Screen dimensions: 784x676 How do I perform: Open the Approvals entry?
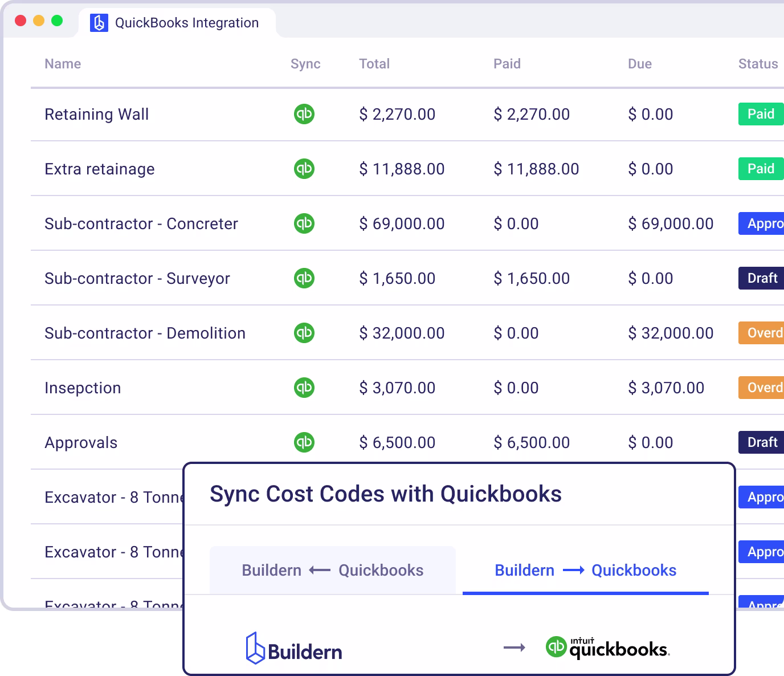coord(81,443)
